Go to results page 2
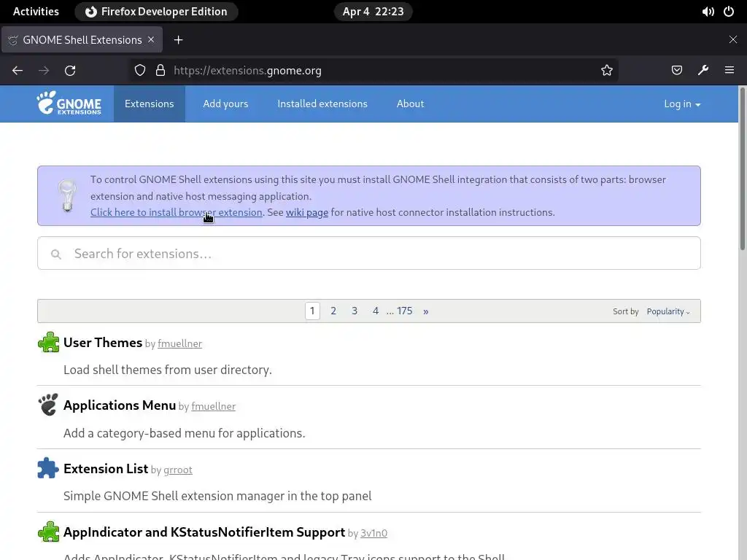 click(x=333, y=311)
